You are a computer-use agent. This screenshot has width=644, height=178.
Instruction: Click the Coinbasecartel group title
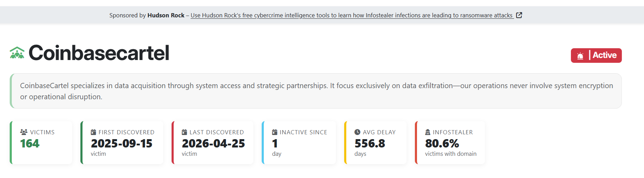(x=99, y=53)
